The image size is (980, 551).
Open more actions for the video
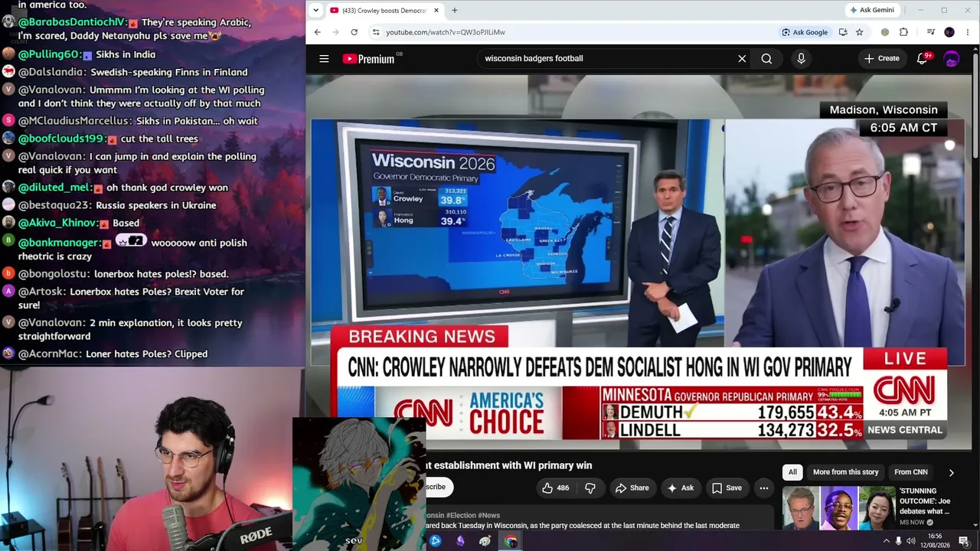(x=763, y=487)
